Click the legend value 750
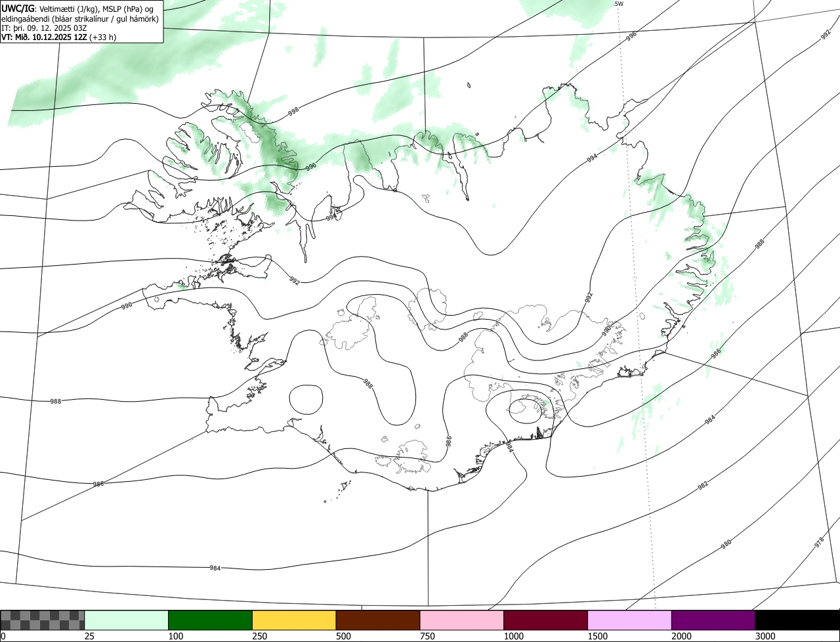The height and width of the screenshot is (642, 840). pos(427,636)
